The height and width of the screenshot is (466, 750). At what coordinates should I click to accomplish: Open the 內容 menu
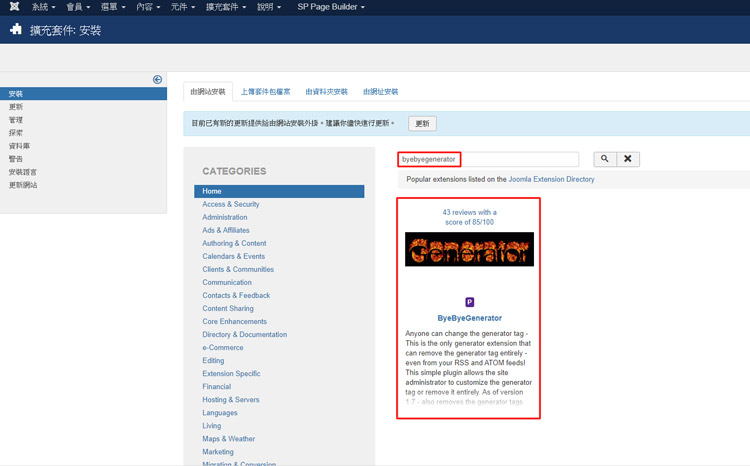(x=148, y=7)
